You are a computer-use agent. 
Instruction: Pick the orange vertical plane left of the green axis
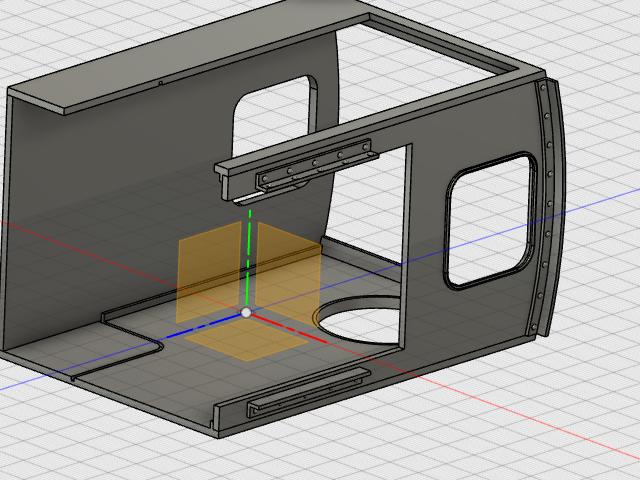click(209, 272)
